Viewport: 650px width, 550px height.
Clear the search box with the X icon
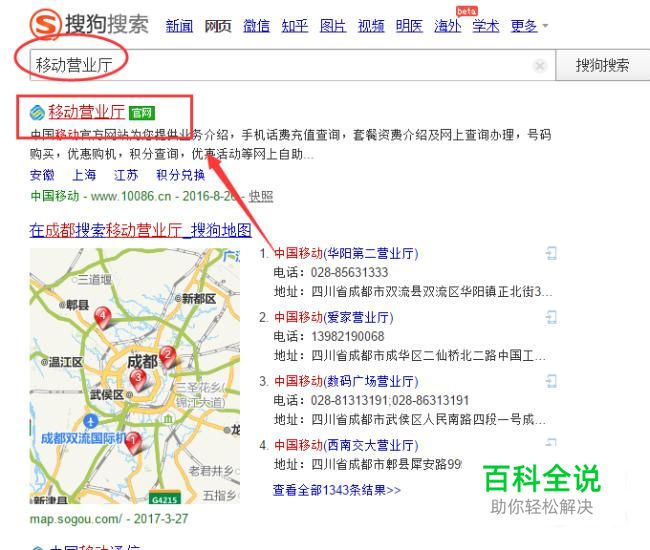tap(540, 65)
